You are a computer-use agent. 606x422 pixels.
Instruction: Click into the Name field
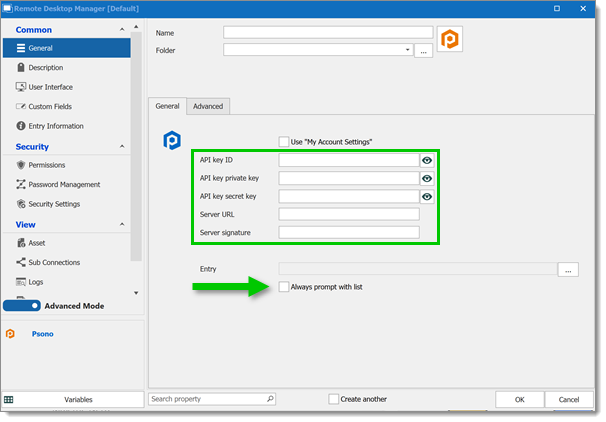[328, 32]
